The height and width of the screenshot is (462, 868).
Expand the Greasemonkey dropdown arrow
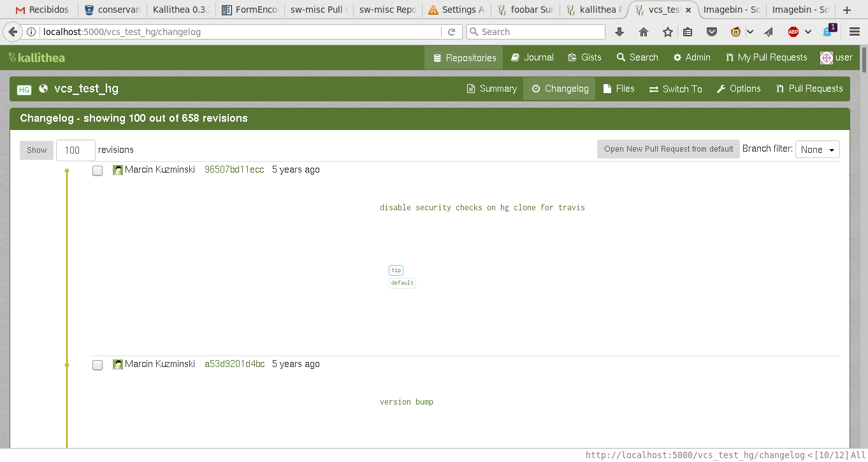pyautogui.click(x=750, y=32)
